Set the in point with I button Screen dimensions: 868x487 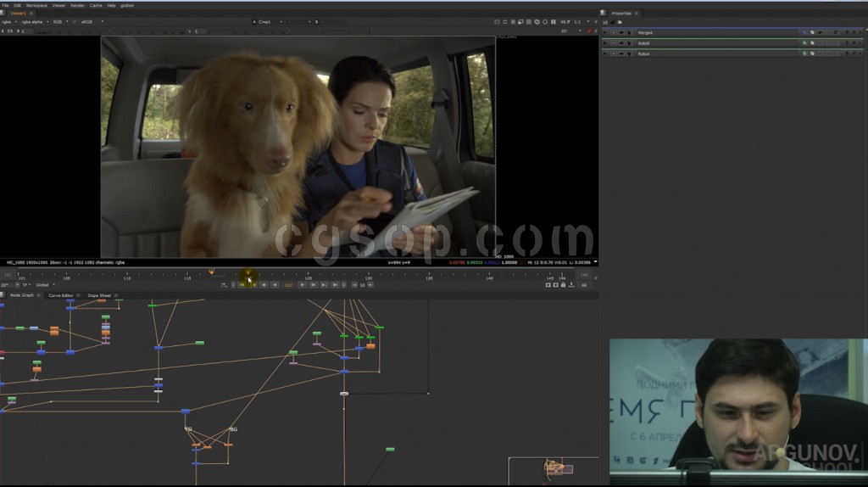[233, 285]
